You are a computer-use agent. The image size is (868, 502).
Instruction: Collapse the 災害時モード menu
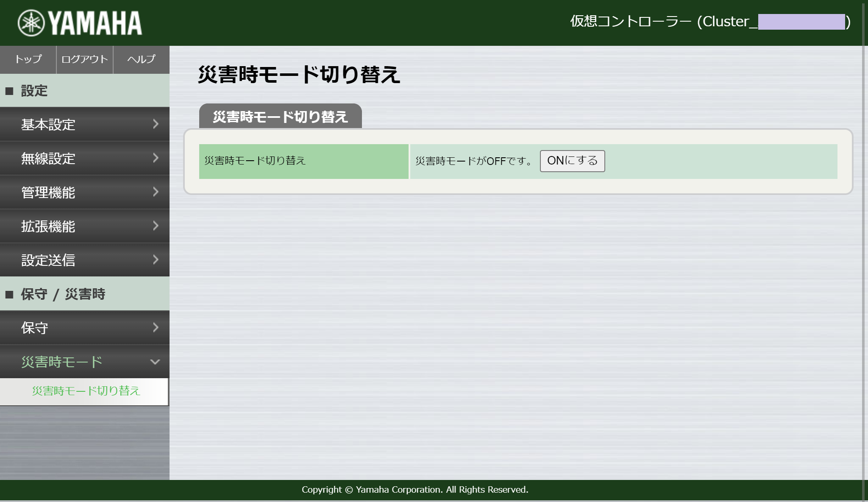(84, 362)
